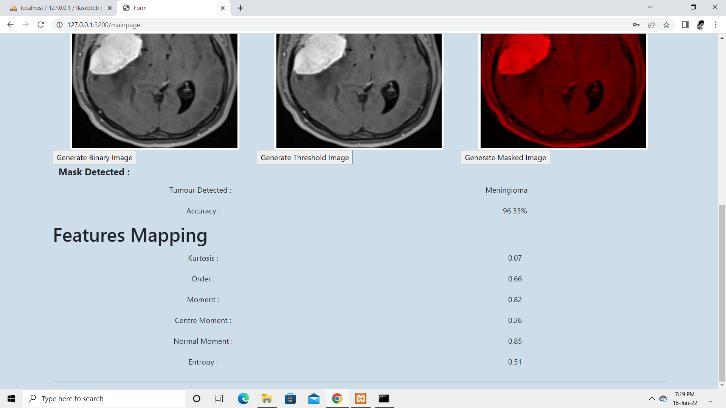726x408 pixels.
Task: Click the Generate Masked Image button
Action: coord(505,157)
